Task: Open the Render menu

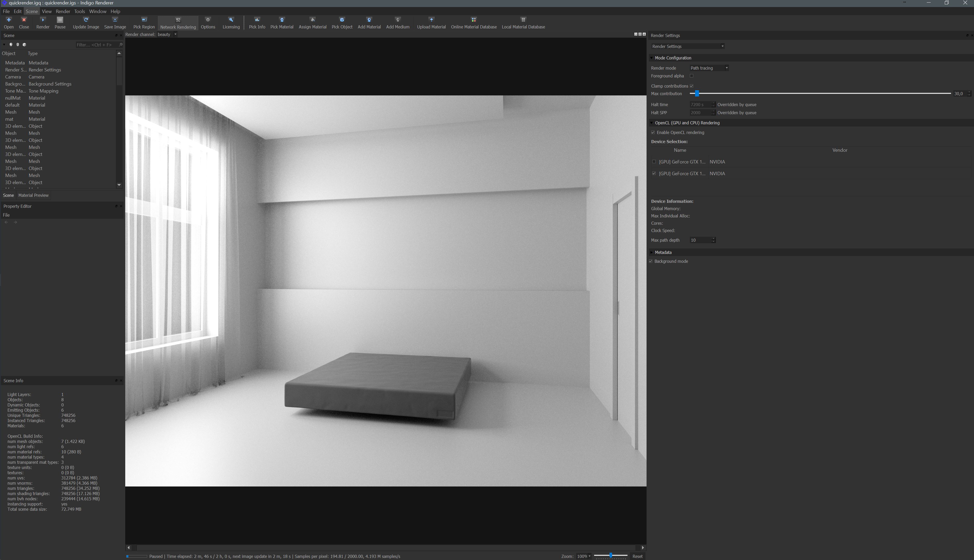Action: (x=63, y=11)
